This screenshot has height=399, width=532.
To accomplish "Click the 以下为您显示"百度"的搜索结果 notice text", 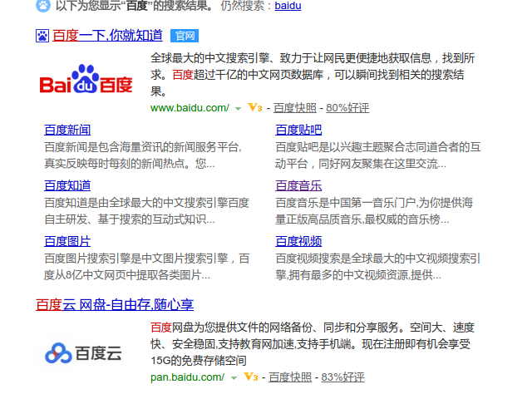I will pyautogui.click(x=135, y=6).
